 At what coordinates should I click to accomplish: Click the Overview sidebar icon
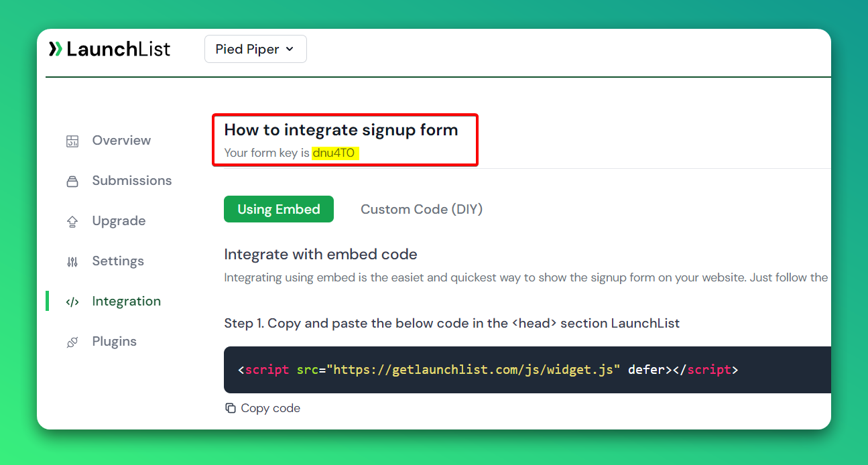coord(72,141)
